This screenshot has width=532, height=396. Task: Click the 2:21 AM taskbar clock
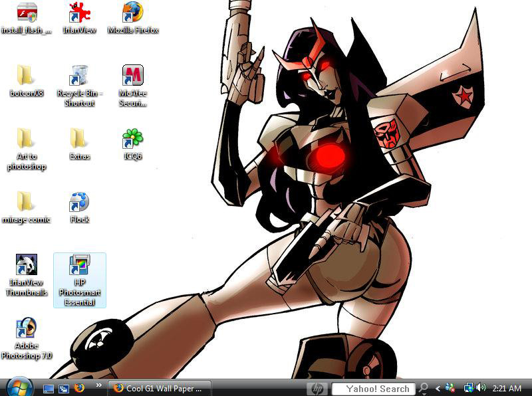[507, 389]
